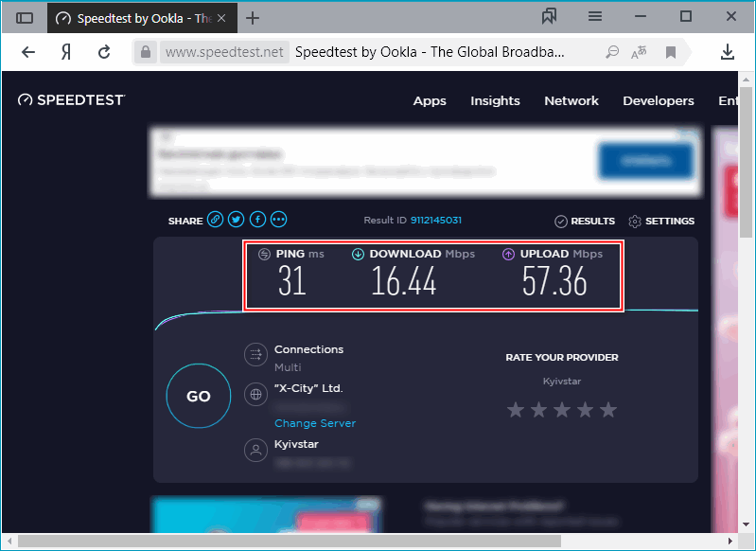
Task: Open the SETTINGS gear button
Action: click(661, 221)
